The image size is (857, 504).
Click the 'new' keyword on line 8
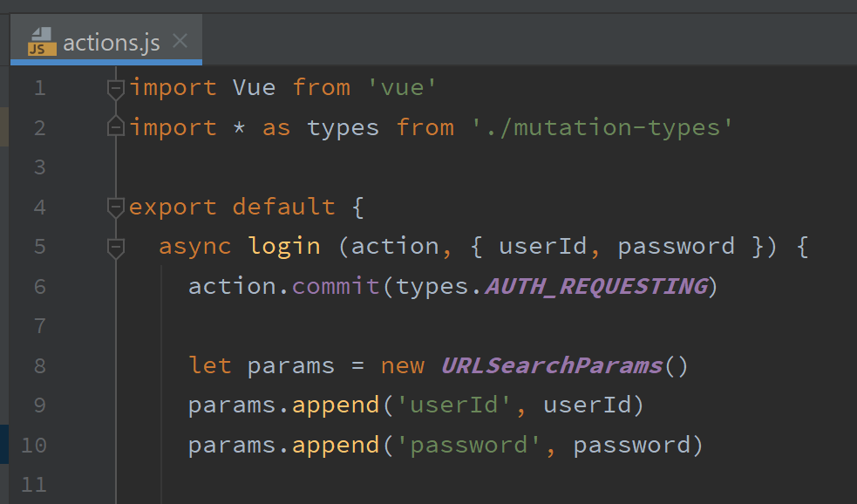click(x=402, y=365)
